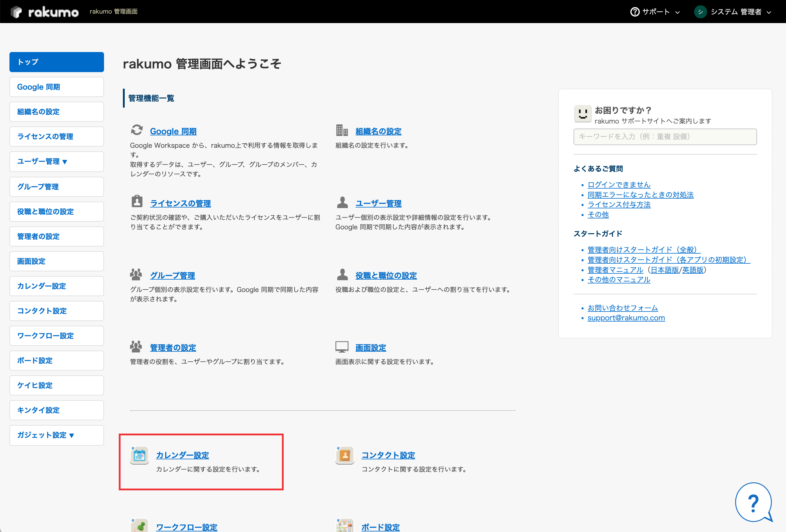Click the カレンダー設定 calendar app icon
Image resolution: width=786 pixels, height=532 pixels.
point(139,455)
